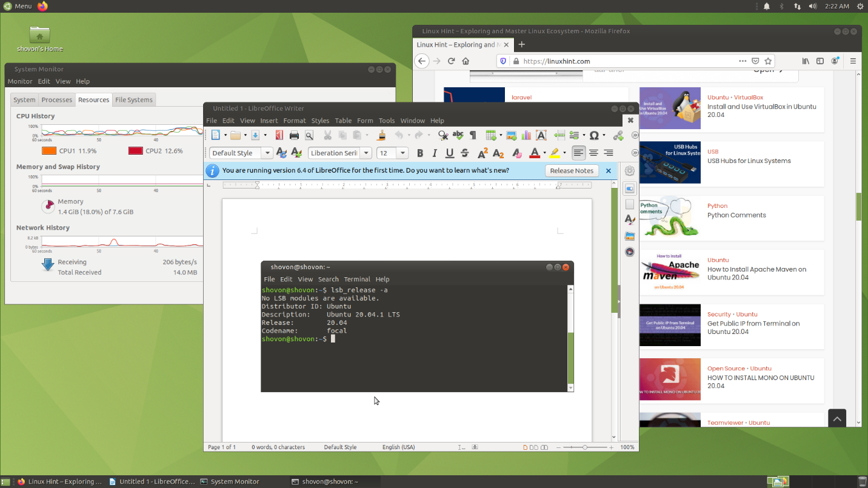
Task: Open the Python Comments article link
Action: click(736, 215)
